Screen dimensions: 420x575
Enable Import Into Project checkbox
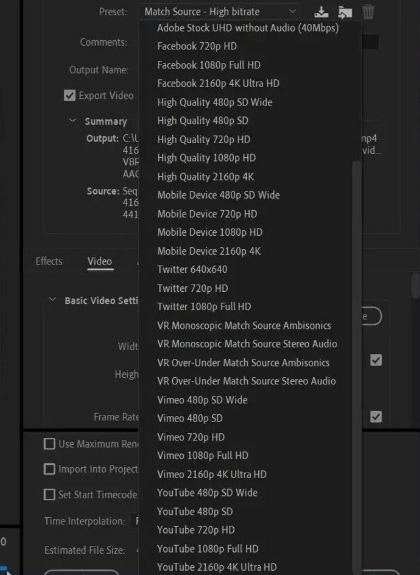click(x=50, y=469)
